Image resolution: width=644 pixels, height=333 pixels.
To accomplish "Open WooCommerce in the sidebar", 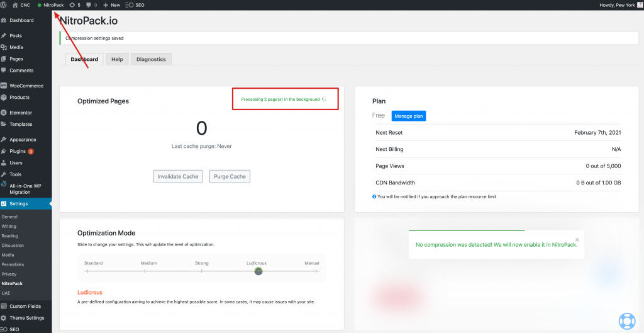I will pos(26,86).
